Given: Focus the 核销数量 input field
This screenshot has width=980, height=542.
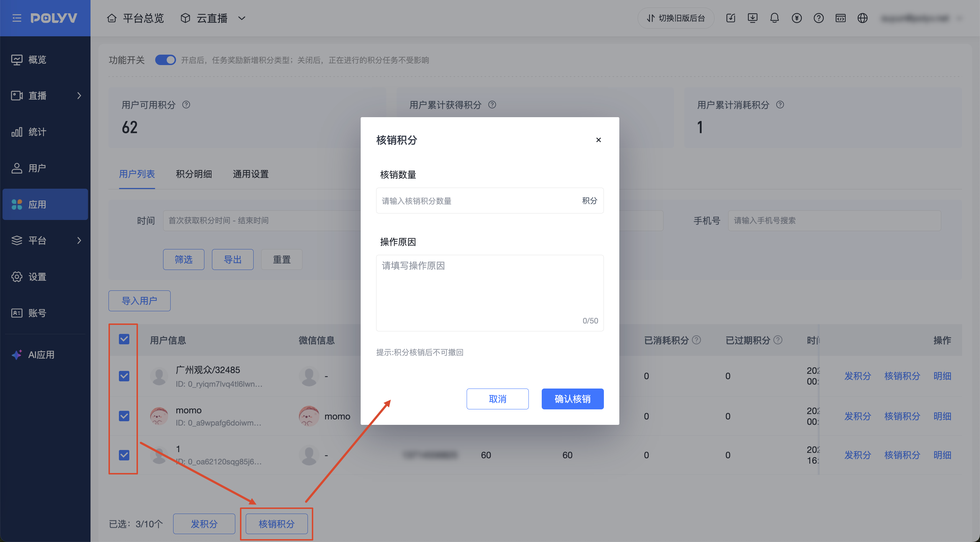Looking at the screenshot, I should 490,201.
